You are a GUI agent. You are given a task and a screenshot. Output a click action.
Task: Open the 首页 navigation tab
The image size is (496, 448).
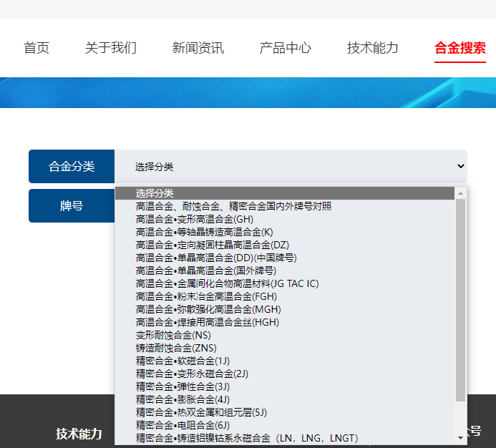(37, 48)
